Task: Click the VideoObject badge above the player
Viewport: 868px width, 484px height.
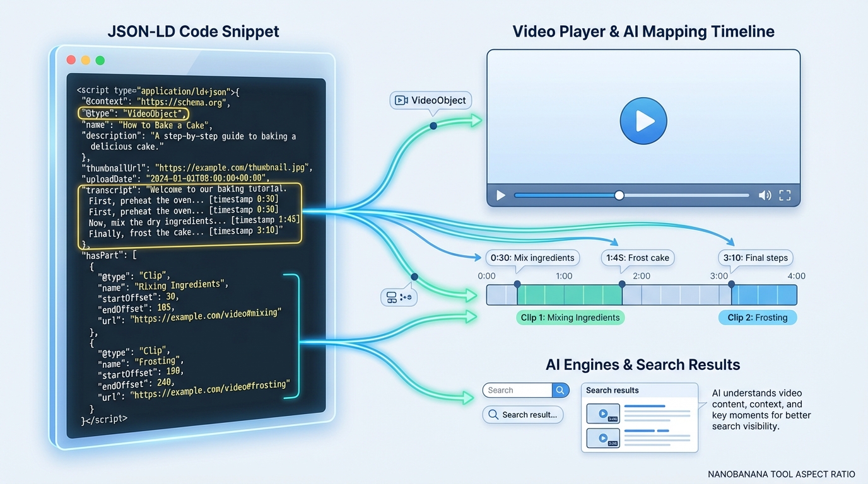Action: (x=431, y=100)
